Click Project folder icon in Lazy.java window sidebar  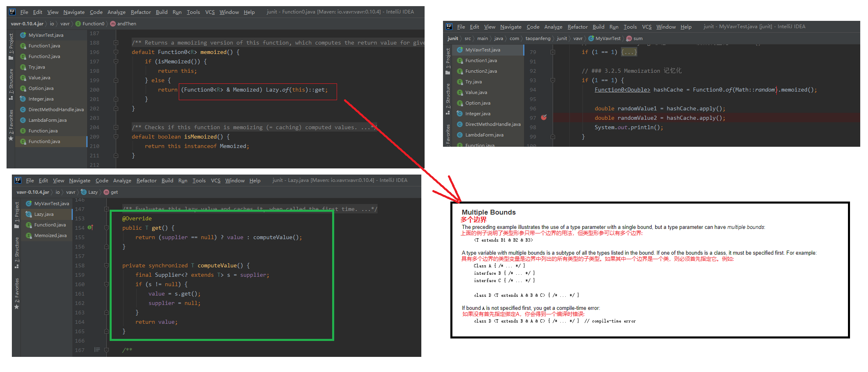coord(17,226)
